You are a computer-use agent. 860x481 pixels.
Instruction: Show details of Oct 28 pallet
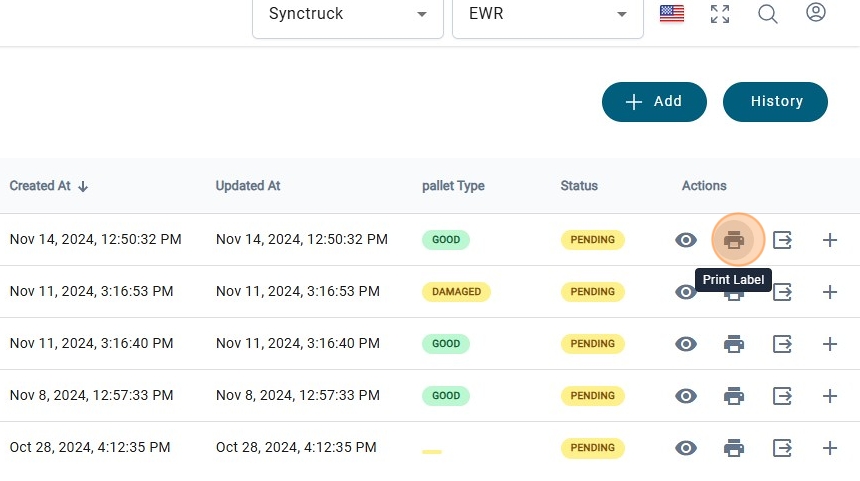686,448
